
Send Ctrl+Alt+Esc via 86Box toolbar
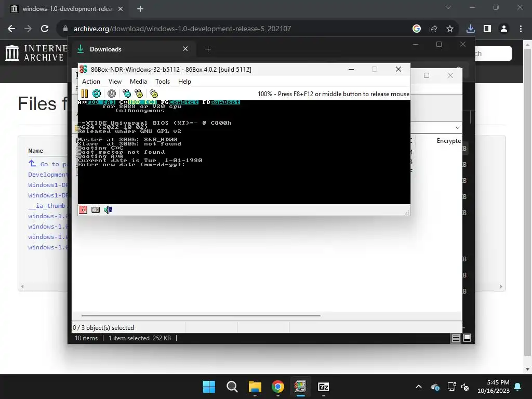pos(139,94)
